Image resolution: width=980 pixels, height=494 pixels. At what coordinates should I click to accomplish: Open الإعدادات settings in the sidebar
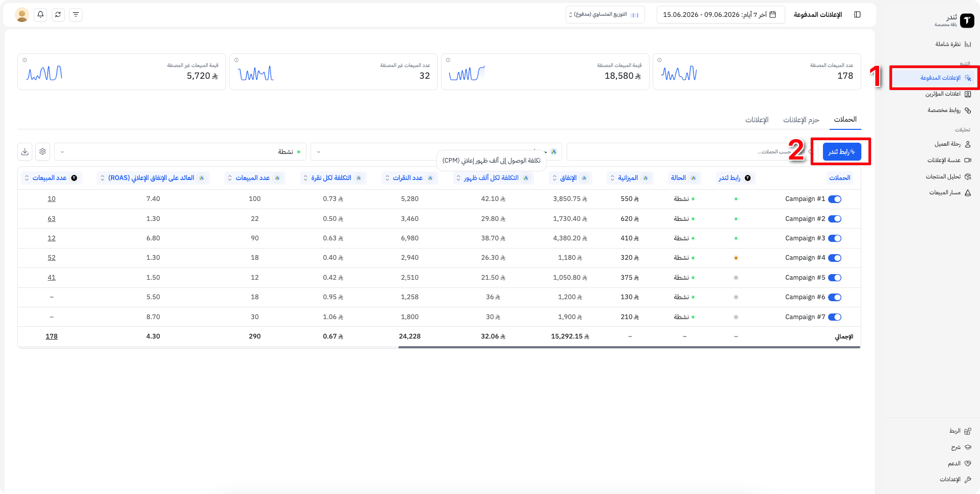(955, 480)
